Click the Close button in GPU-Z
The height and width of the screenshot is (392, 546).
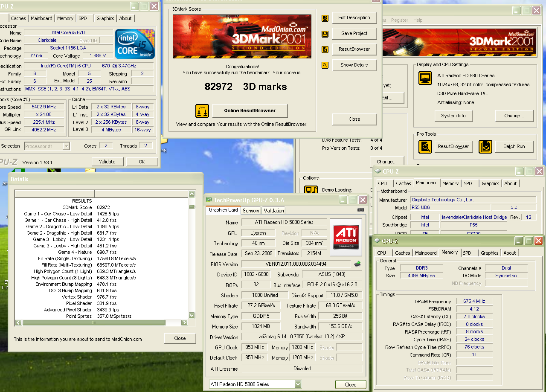pyautogui.click(x=351, y=385)
